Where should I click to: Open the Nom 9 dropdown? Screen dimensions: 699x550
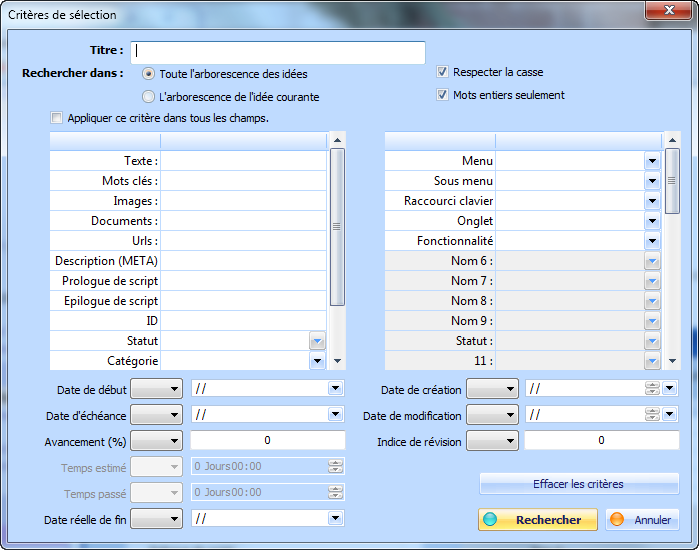652,321
